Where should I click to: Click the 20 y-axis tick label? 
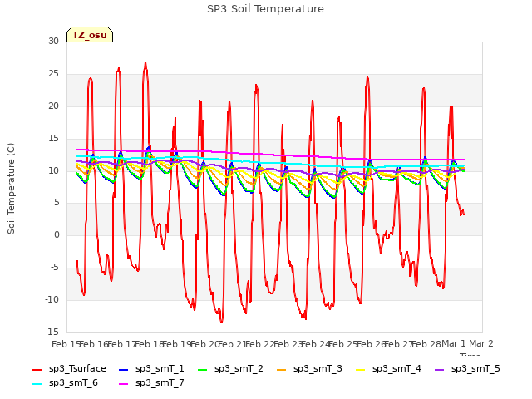(x=53, y=106)
